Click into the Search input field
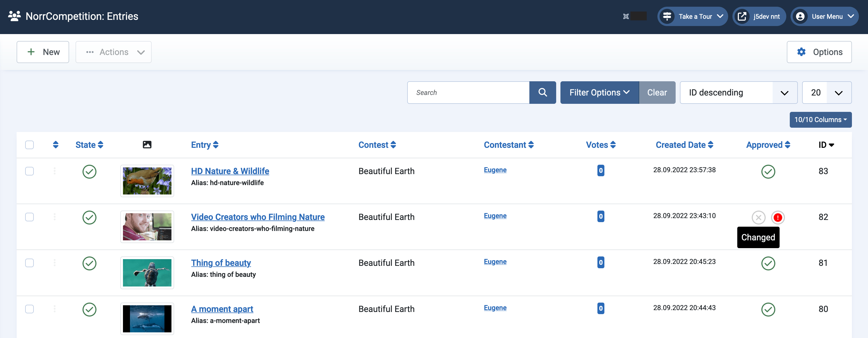 (468, 93)
